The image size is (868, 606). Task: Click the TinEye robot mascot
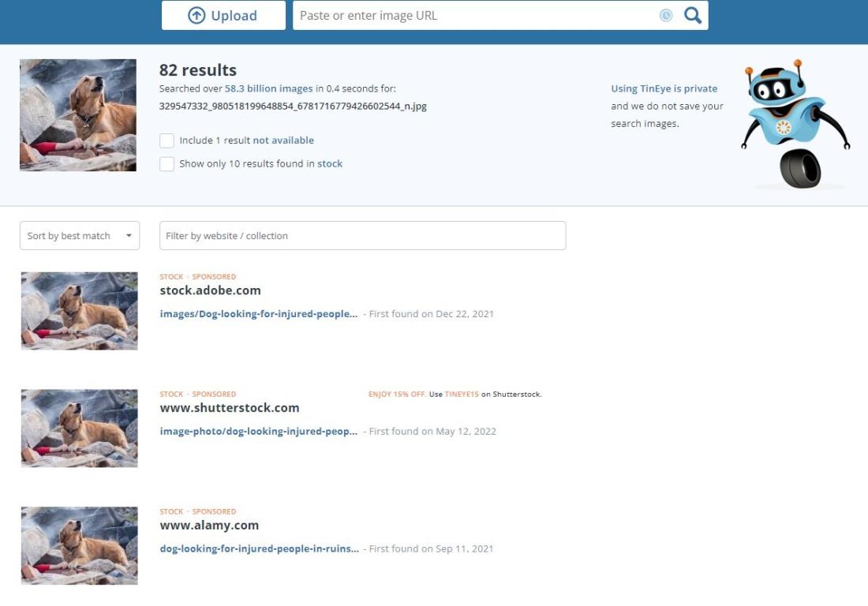(x=795, y=124)
